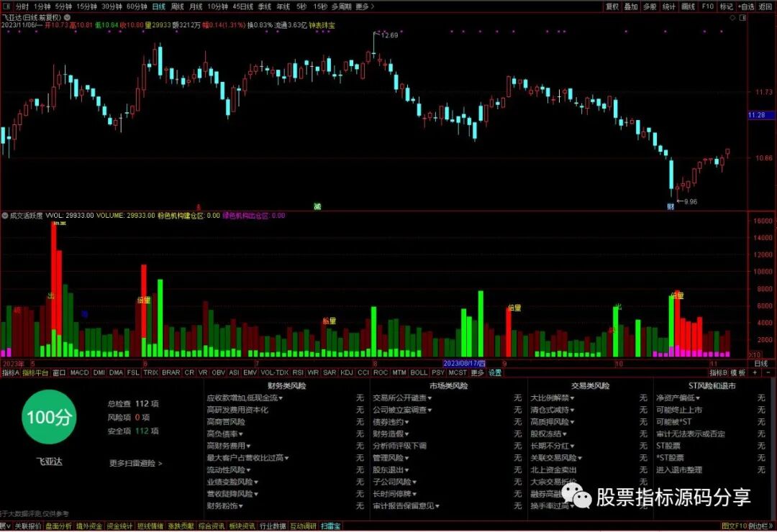
Task: Select the CCI indicator
Action: pyautogui.click(x=363, y=372)
